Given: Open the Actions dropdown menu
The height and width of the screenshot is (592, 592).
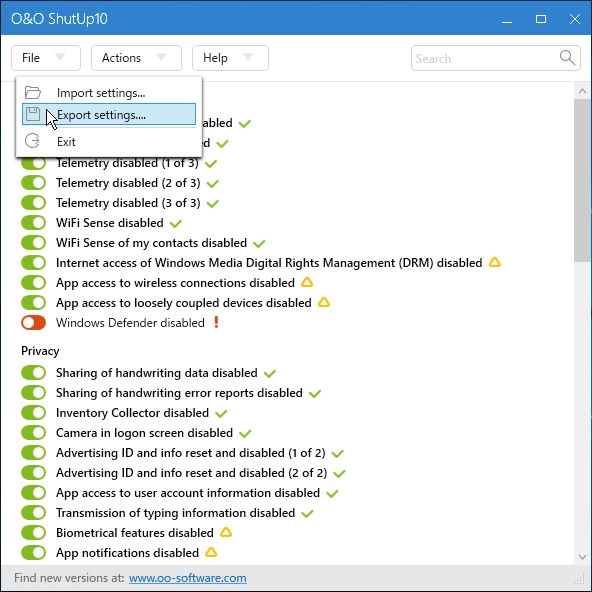Looking at the screenshot, I should click(x=136, y=58).
